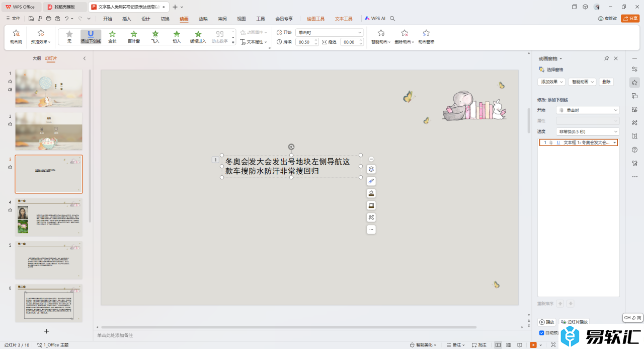This screenshot has height=349, width=644.
Task: Click the print icon in quick toolbar
Action: tap(48, 19)
